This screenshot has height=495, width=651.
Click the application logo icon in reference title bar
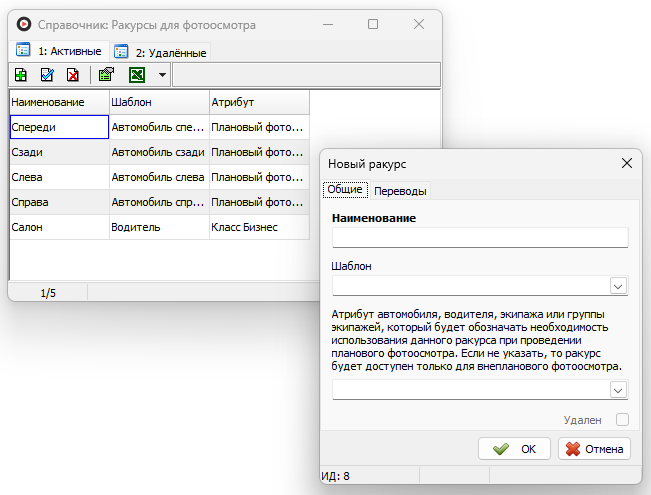(24, 25)
